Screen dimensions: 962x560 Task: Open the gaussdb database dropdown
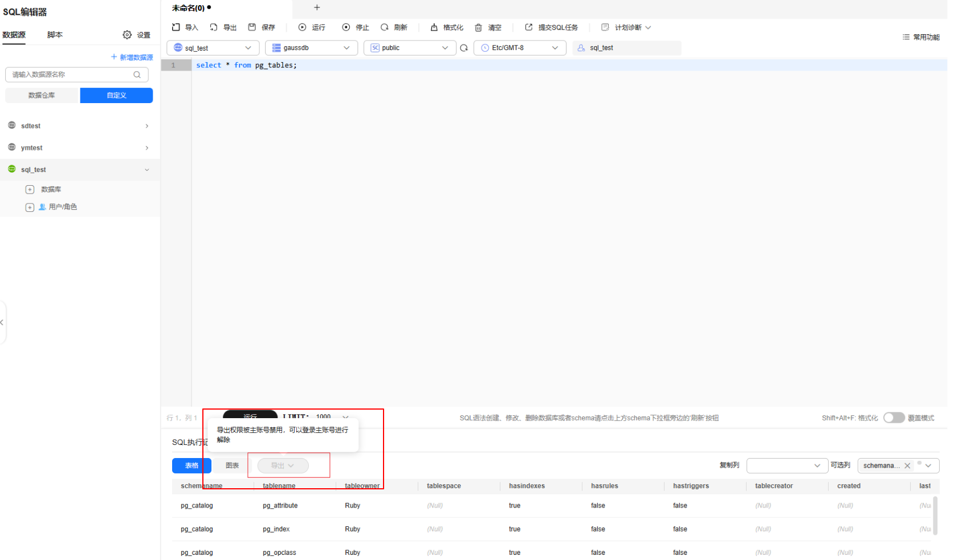[x=311, y=48]
